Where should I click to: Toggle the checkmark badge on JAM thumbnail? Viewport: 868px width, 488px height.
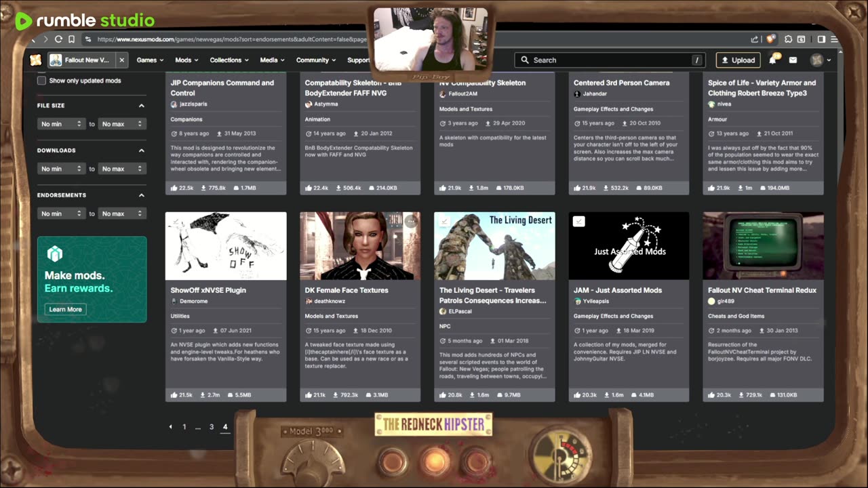(578, 222)
